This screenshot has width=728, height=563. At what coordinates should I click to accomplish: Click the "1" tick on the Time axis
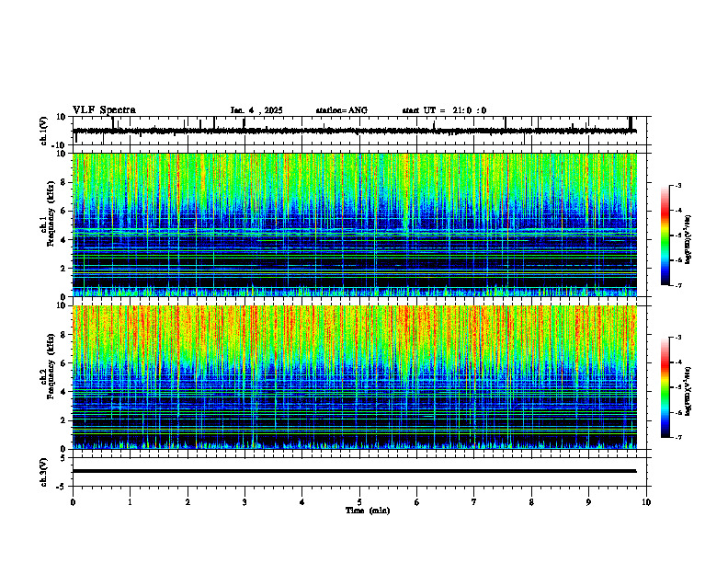click(130, 502)
